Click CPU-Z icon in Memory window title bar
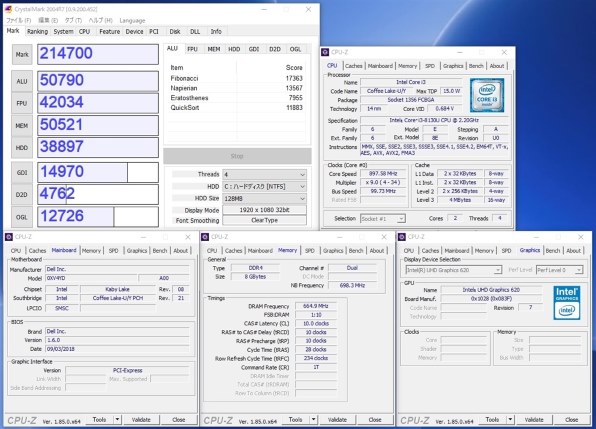The height and width of the screenshot is (429, 596). [x=205, y=237]
